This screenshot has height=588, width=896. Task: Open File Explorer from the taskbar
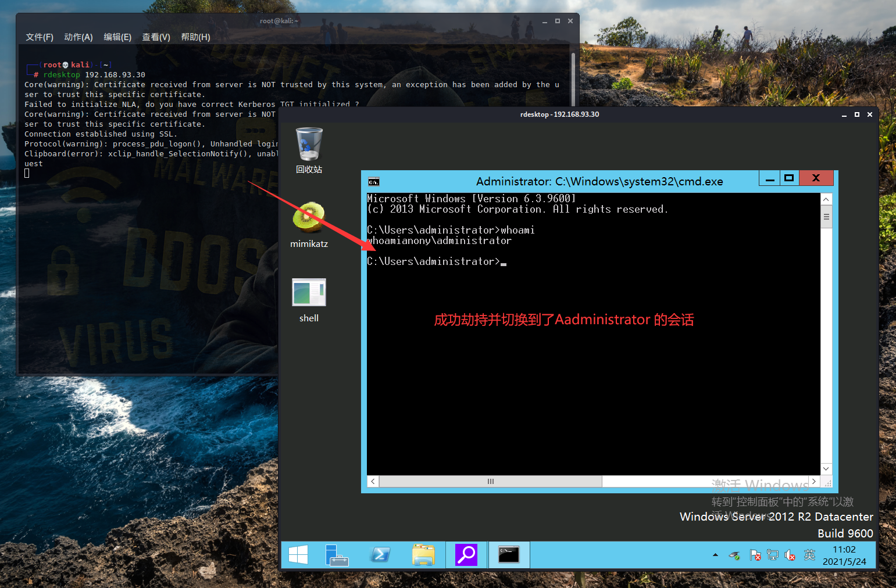click(423, 555)
